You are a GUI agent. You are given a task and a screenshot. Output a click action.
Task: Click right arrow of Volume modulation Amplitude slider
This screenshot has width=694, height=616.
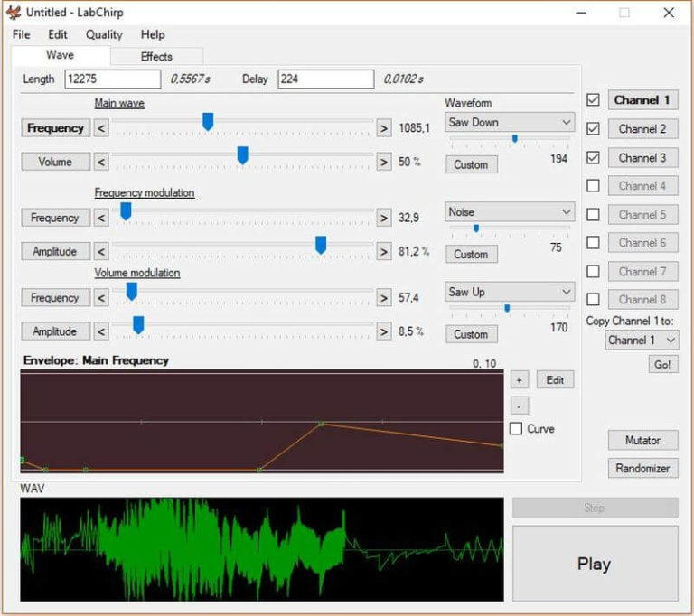pos(383,331)
